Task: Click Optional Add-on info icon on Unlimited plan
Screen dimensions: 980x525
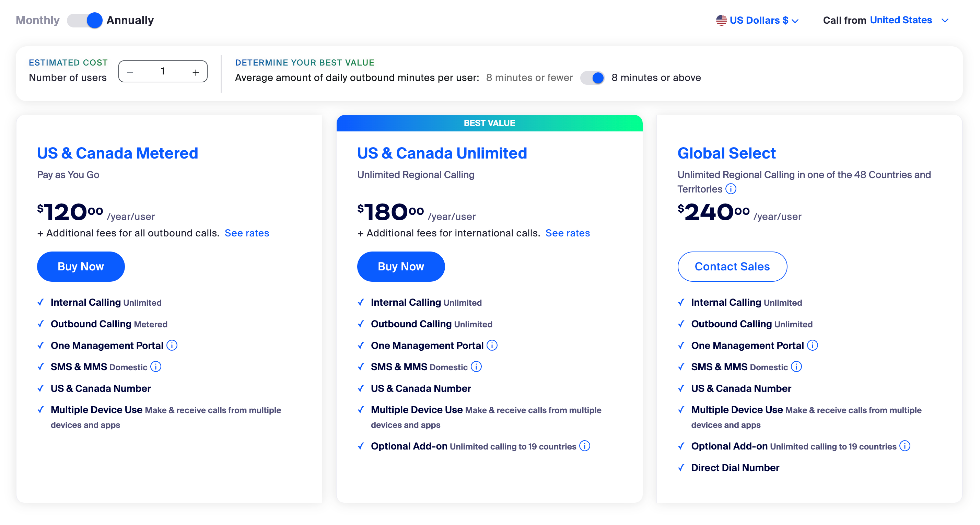Action: coord(584,446)
